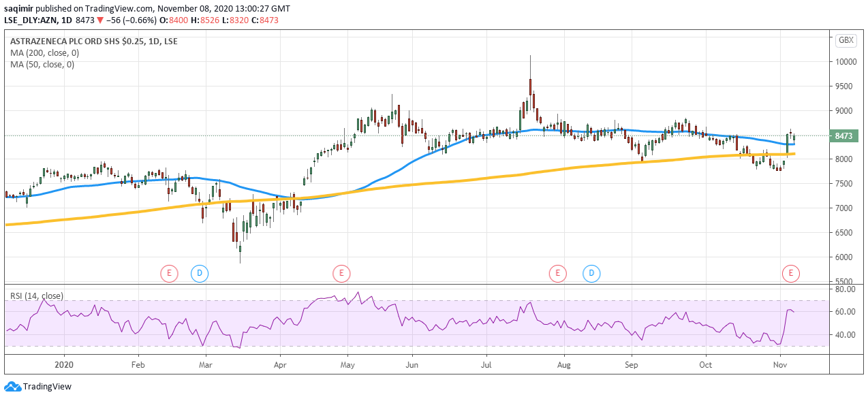The image size is (868, 399).
Task: Click the late-April earnings E marker
Action: point(341,274)
